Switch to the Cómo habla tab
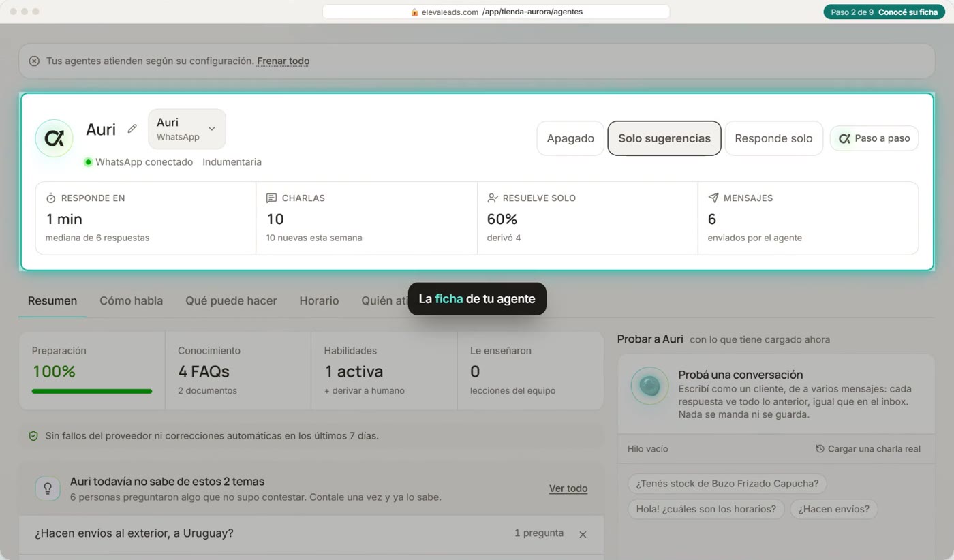This screenshot has width=954, height=560. click(x=131, y=300)
